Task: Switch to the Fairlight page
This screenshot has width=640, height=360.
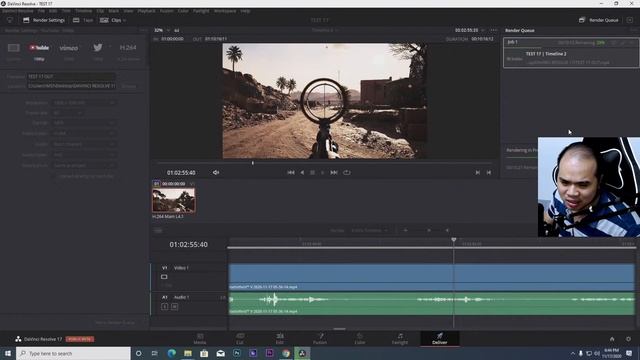Action: tap(400, 339)
